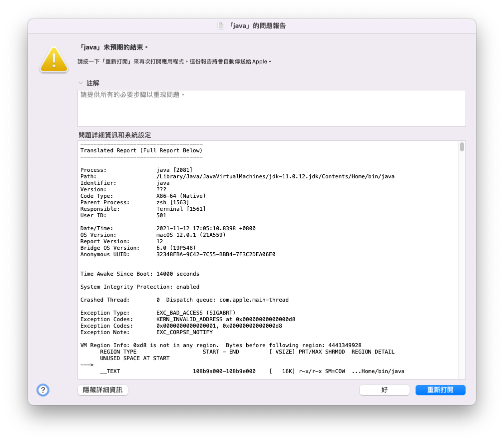Viewport: 504px width, 442px height.
Task: Click the OS Version macOS 12.0.1 line
Action: point(153,235)
